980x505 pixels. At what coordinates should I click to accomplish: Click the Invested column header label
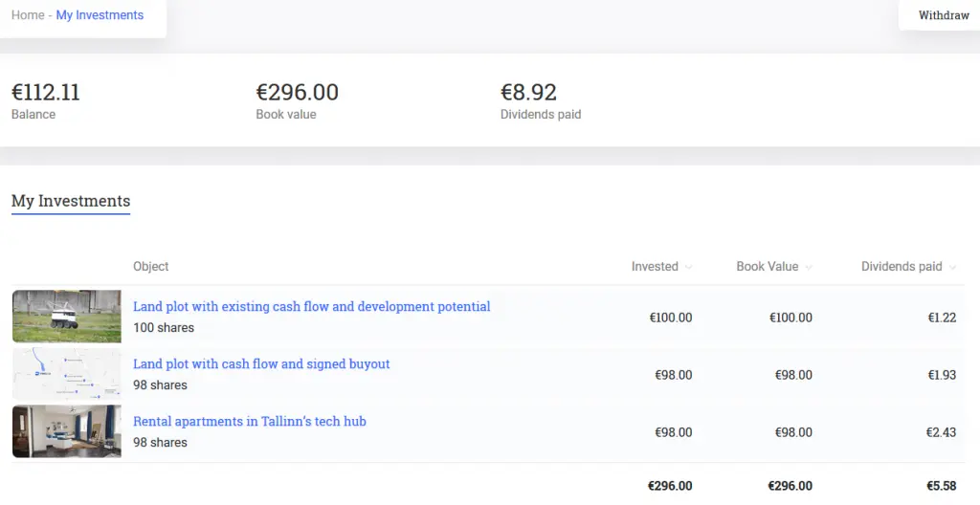(655, 266)
